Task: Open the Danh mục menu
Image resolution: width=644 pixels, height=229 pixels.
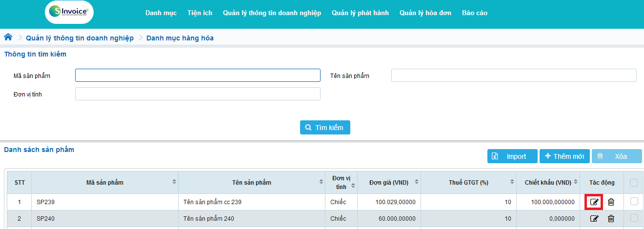Action: pos(161,13)
